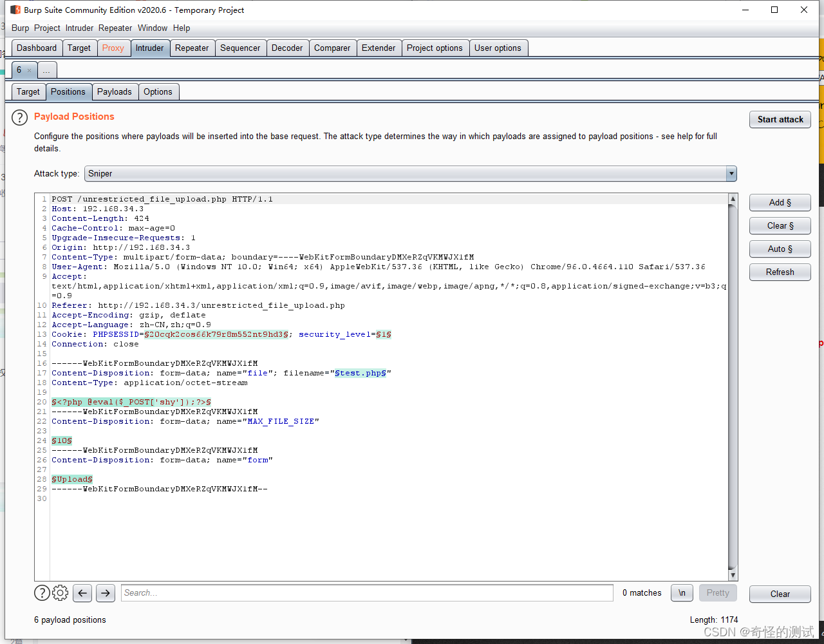Screen dimensions: 824x644
Task: Switch to the Decoder tab
Action: [287, 48]
